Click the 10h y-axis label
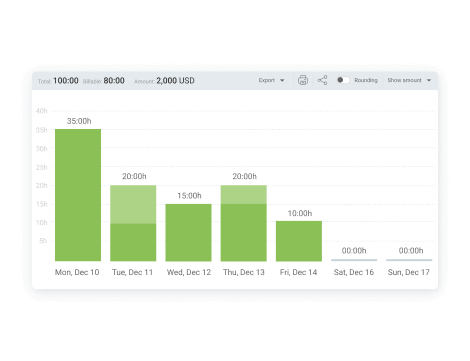This screenshot has width=470, height=361. click(x=42, y=222)
